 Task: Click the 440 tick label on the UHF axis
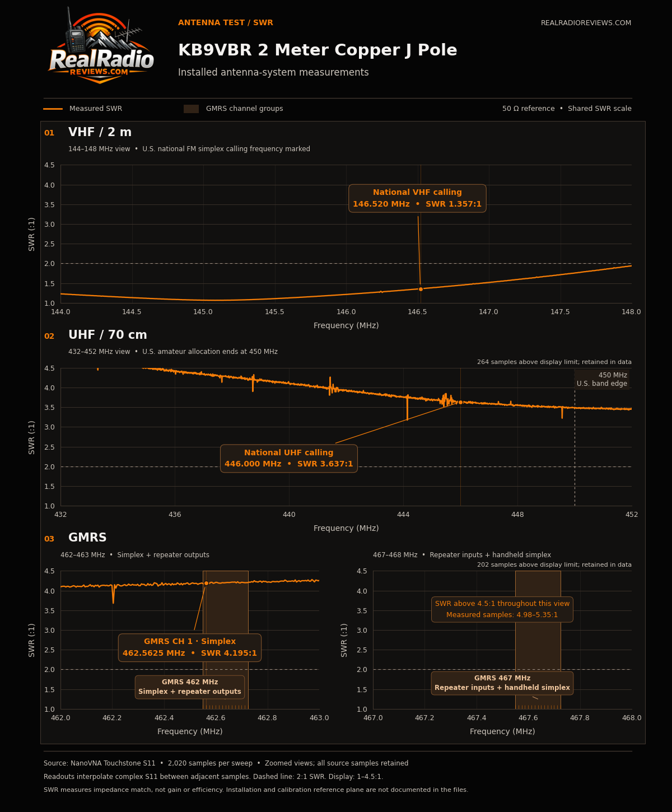289,515
